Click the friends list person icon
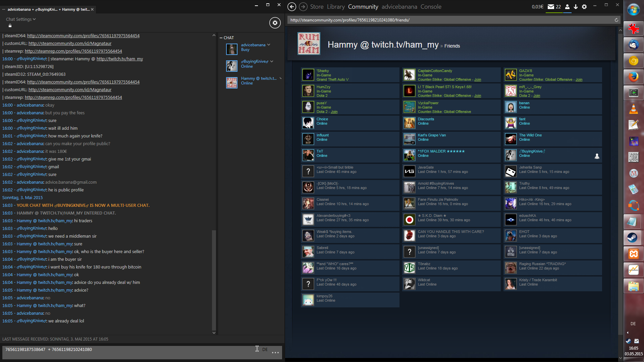The width and height of the screenshot is (644, 362). (567, 7)
